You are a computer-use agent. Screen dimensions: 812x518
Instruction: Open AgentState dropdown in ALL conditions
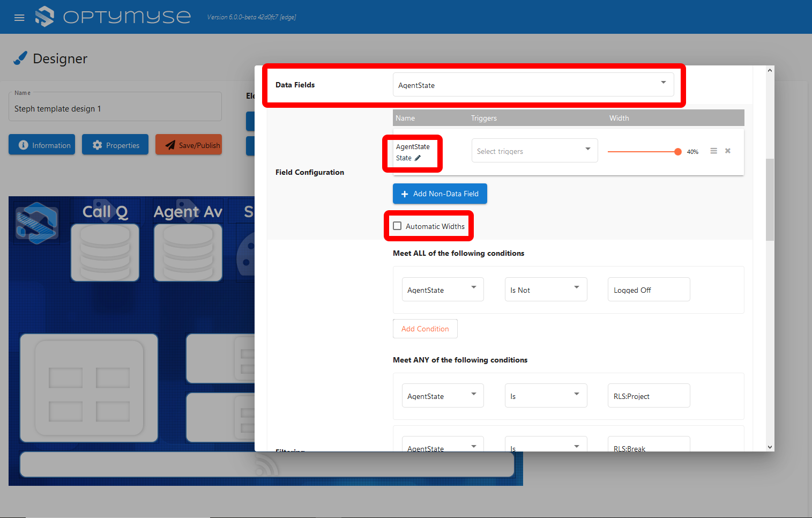443,290
